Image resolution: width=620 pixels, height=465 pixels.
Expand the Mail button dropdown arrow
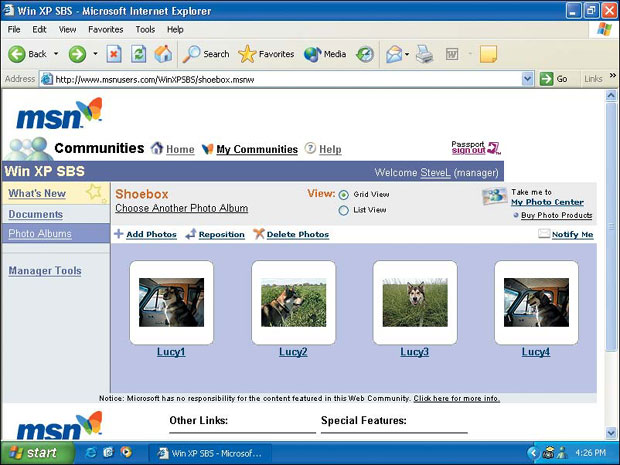coord(406,54)
